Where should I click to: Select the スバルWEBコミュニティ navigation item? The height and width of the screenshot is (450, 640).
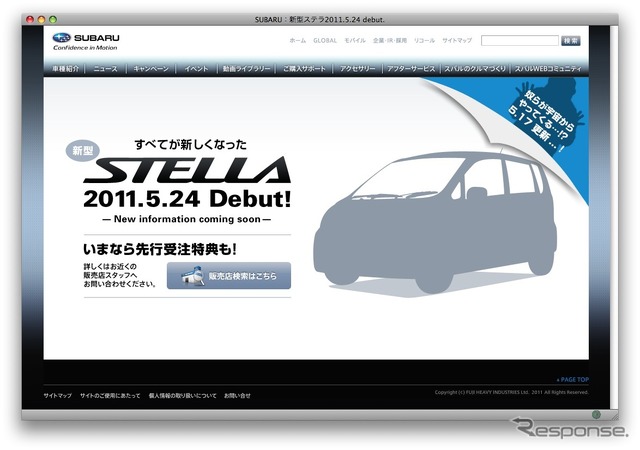548,69
